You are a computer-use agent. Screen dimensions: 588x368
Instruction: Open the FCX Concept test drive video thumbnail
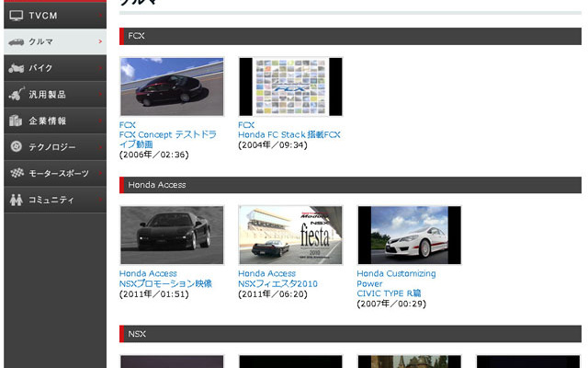172,86
